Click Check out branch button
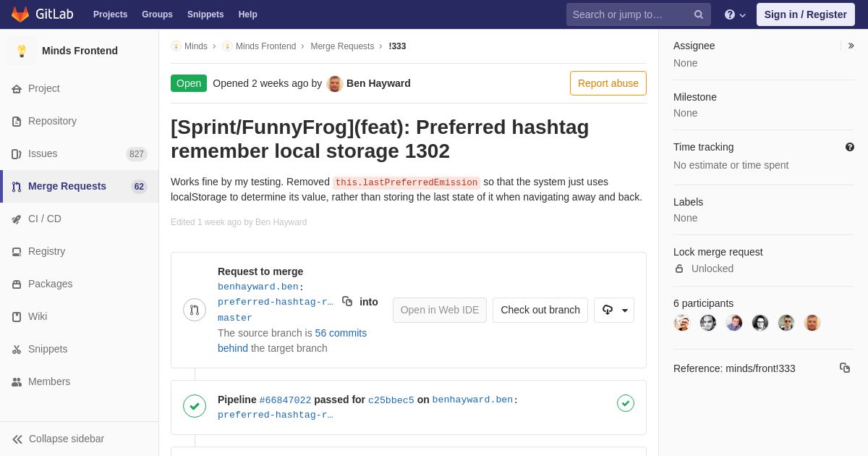This screenshot has height=456, width=868. [540, 310]
